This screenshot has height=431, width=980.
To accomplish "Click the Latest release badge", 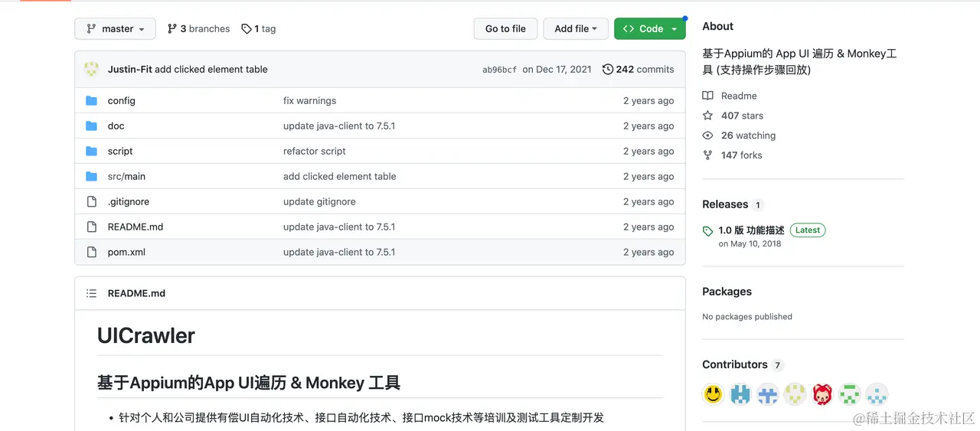I will (808, 230).
